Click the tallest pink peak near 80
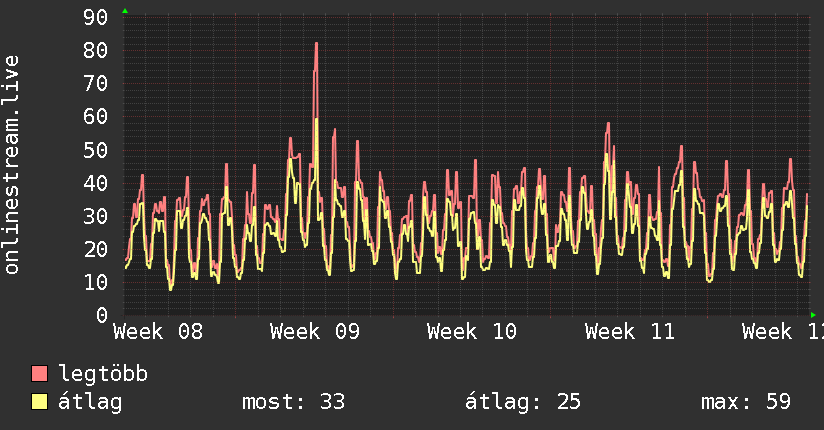824x430 pixels. 316,46
